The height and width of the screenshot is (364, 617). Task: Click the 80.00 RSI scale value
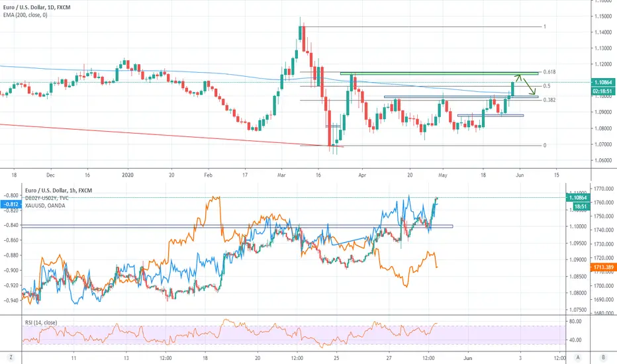(575, 322)
